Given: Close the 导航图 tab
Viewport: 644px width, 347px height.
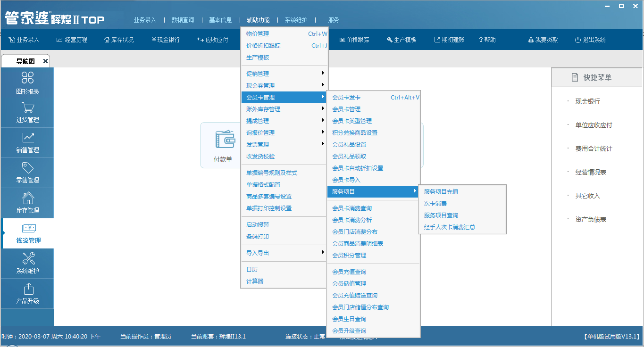Looking at the screenshot, I should pyautogui.click(x=45, y=61).
